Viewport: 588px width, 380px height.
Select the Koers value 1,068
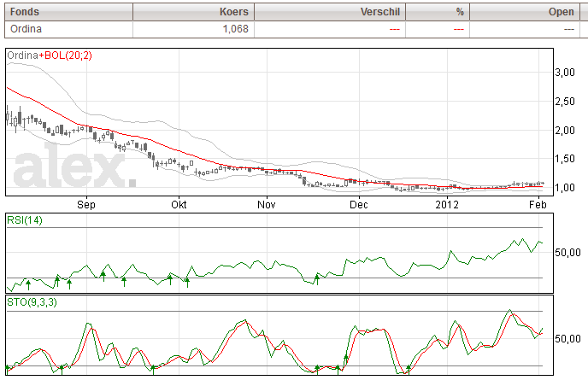pos(236,29)
